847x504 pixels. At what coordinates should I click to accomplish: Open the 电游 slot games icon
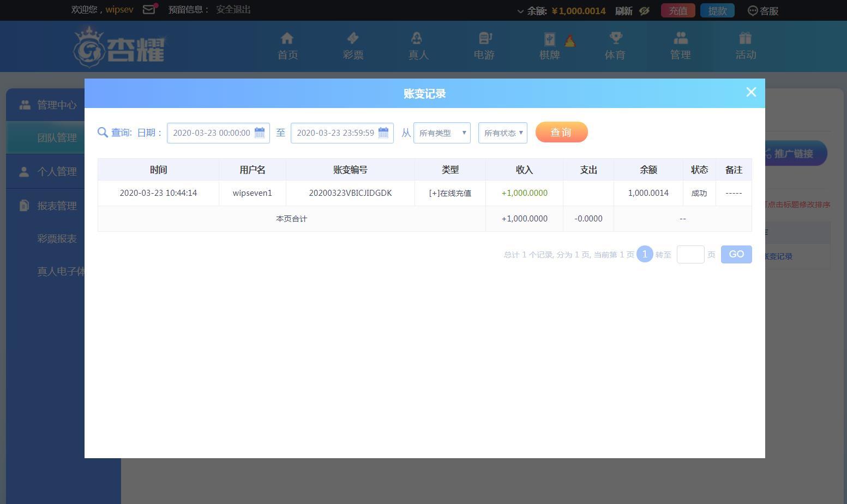pyautogui.click(x=484, y=39)
